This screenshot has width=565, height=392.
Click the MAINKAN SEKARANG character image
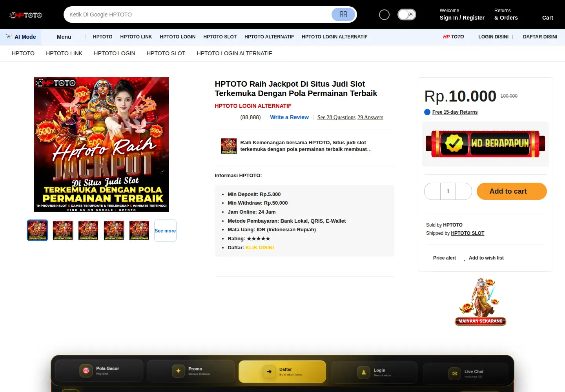(x=481, y=301)
